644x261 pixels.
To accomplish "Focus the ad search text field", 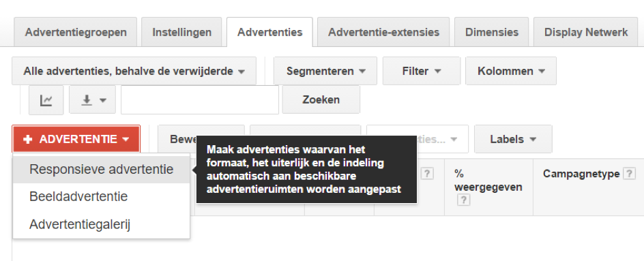I will pos(200,99).
